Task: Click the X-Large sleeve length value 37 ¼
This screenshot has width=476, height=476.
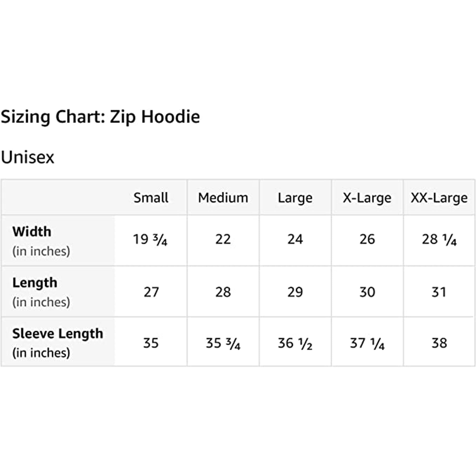Action: pyautogui.click(x=367, y=343)
